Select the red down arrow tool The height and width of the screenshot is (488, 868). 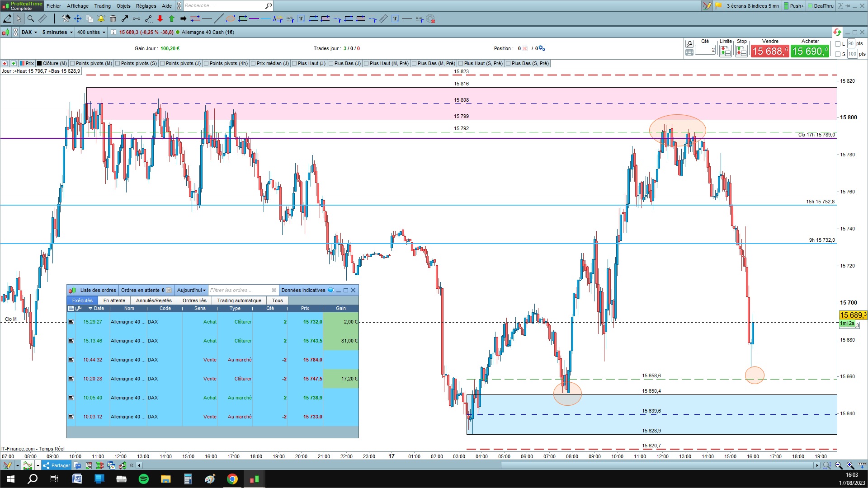click(160, 19)
